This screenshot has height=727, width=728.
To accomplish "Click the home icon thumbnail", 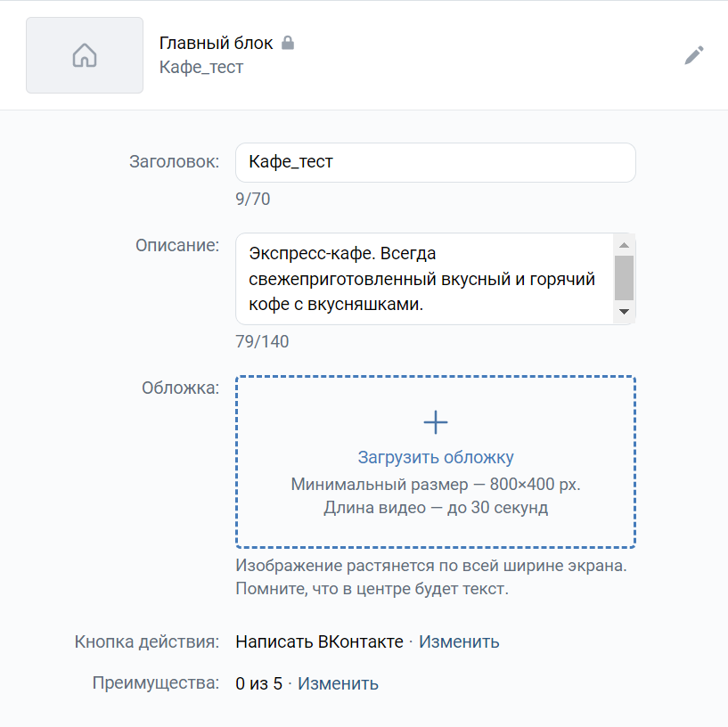I will (x=85, y=55).
